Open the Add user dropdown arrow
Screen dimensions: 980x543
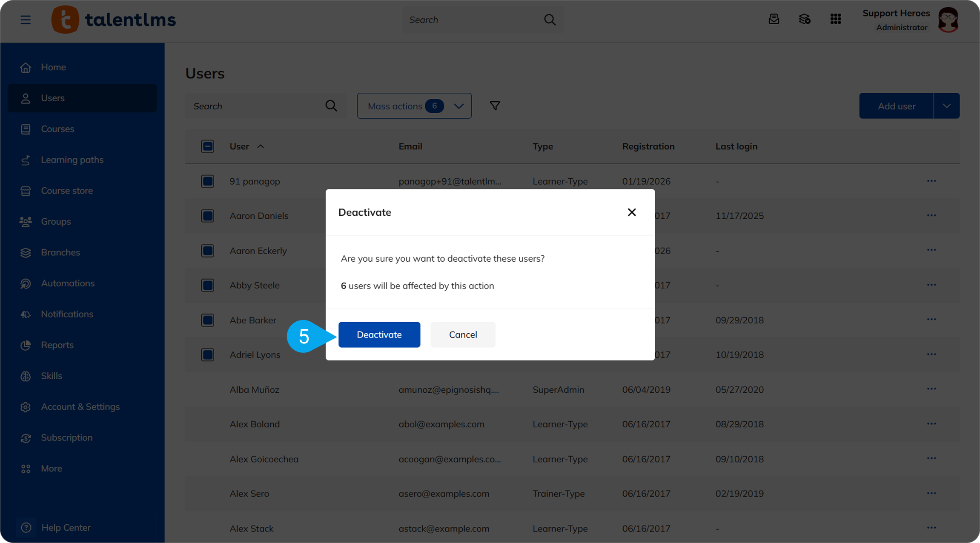point(947,106)
